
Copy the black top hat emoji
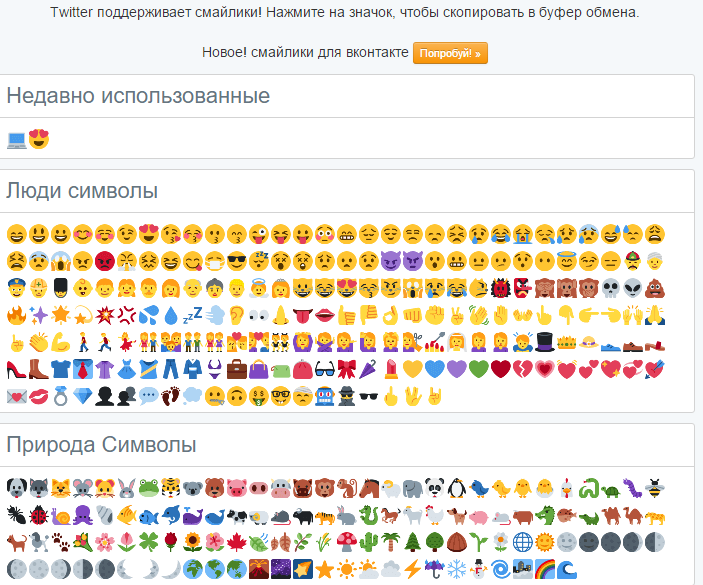(545, 343)
